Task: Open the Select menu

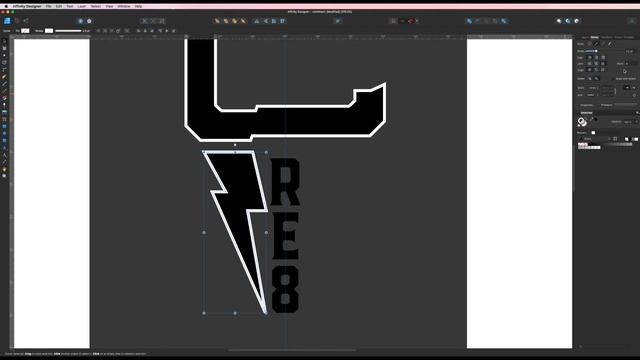Action: point(96,7)
